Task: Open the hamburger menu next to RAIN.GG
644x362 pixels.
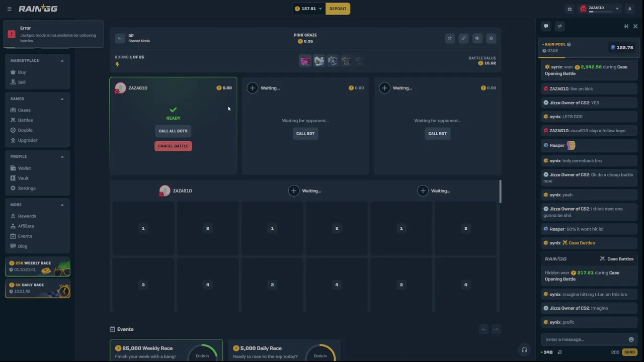Action: click(x=9, y=9)
